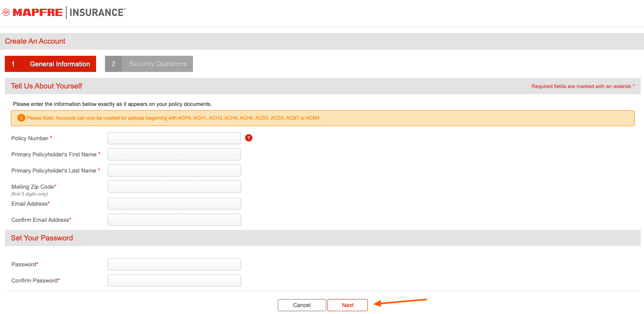644x314 pixels.
Task: Click the Tell Us About Yourself heading
Action: click(x=46, y=86)
